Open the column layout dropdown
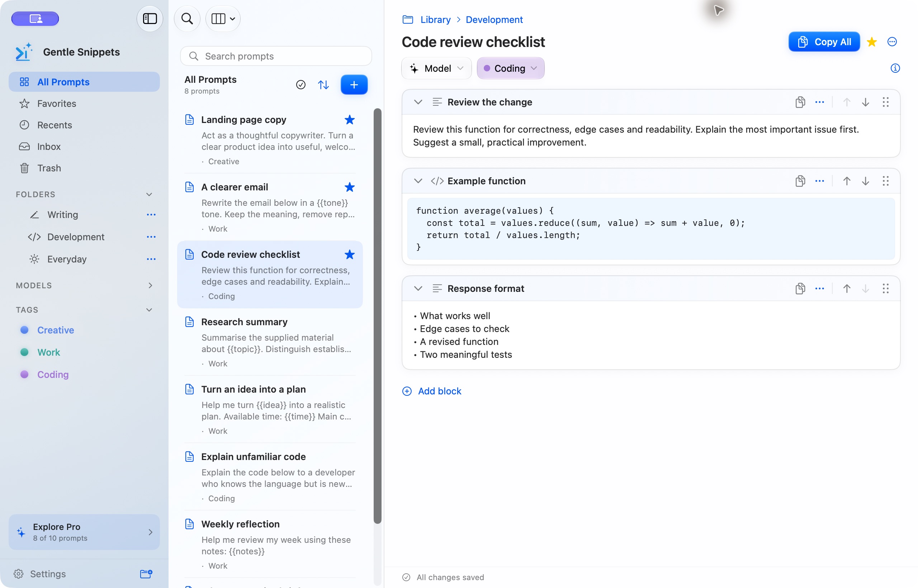Viewport: 918px width, 588px height. coord(223,19)
